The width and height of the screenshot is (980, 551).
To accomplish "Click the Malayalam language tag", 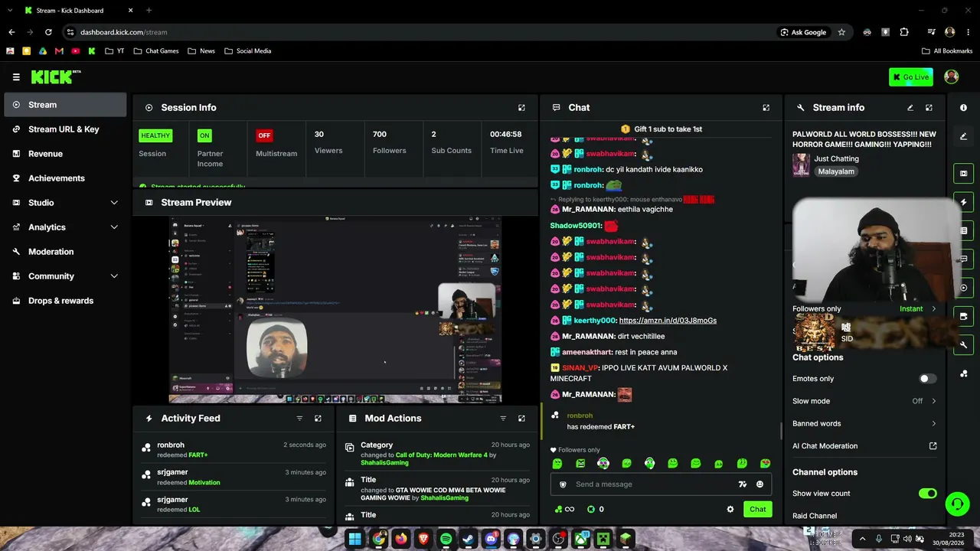I will [835, 172].
